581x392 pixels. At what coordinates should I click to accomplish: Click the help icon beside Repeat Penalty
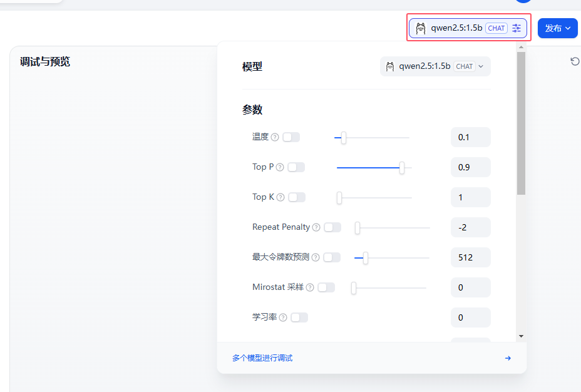(316, 227)
